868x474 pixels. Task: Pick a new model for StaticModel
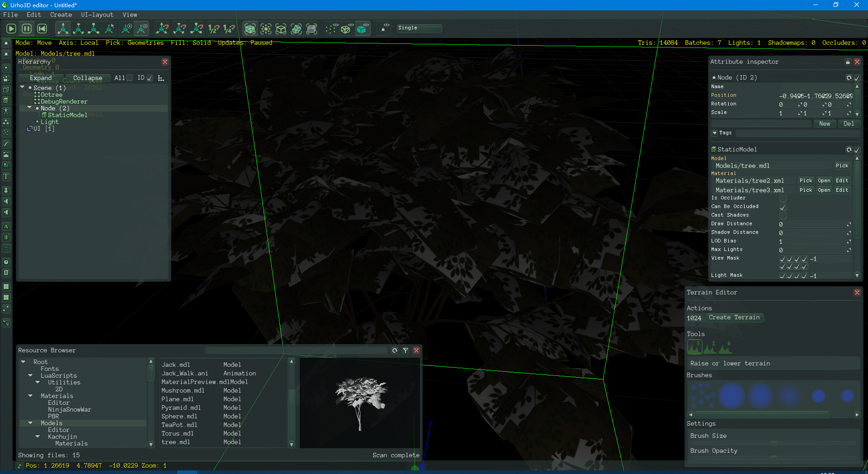click(x=842, y=166)
